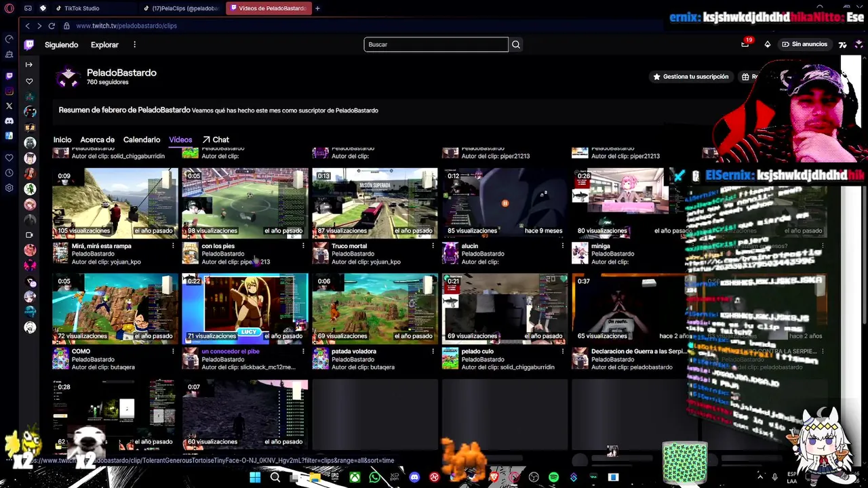This screenshot has width=868, height=488.
Task: Play 'patada voladora' clip thumbnail
Action: pos(375,308)
